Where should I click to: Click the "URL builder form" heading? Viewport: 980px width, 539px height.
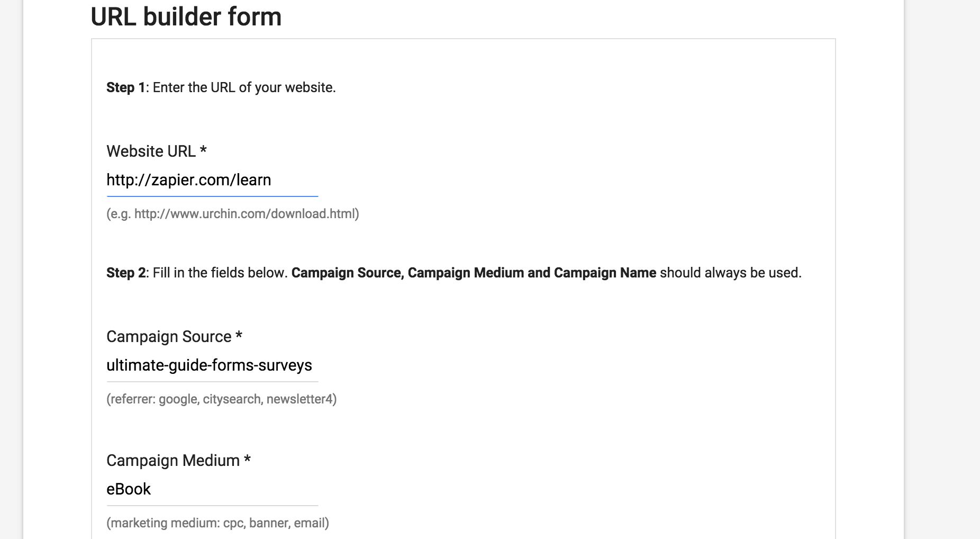186,17
